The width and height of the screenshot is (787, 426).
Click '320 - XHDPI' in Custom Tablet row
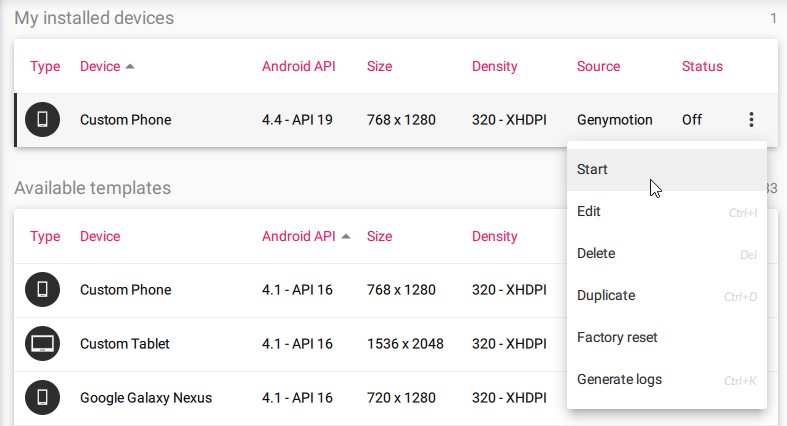point(509,344)
